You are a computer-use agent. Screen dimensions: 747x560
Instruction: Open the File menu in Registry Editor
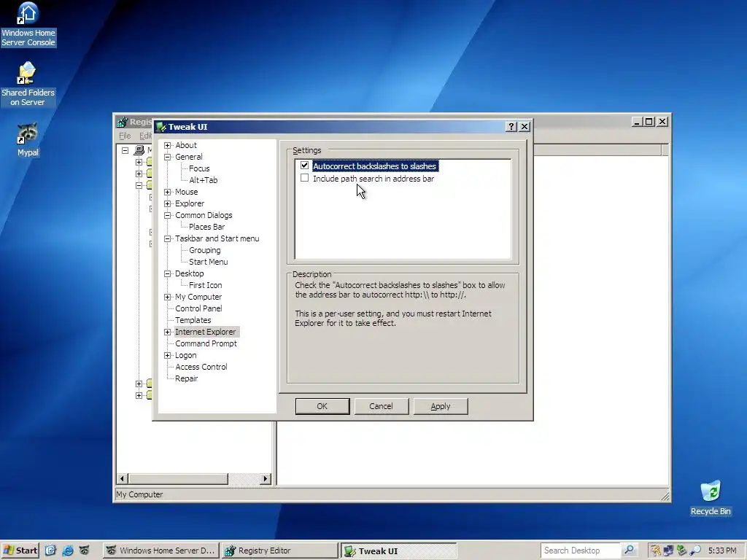pos(125,136)
